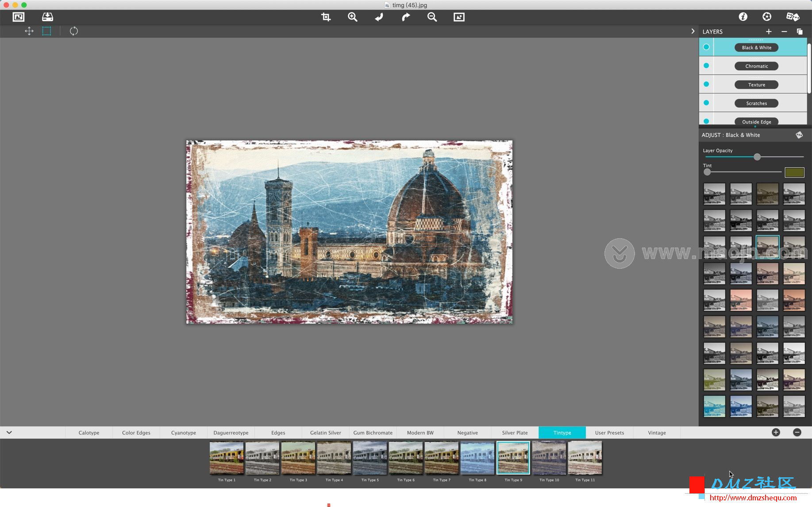Toggle visibility of Scratches layer

click(706, 103)
